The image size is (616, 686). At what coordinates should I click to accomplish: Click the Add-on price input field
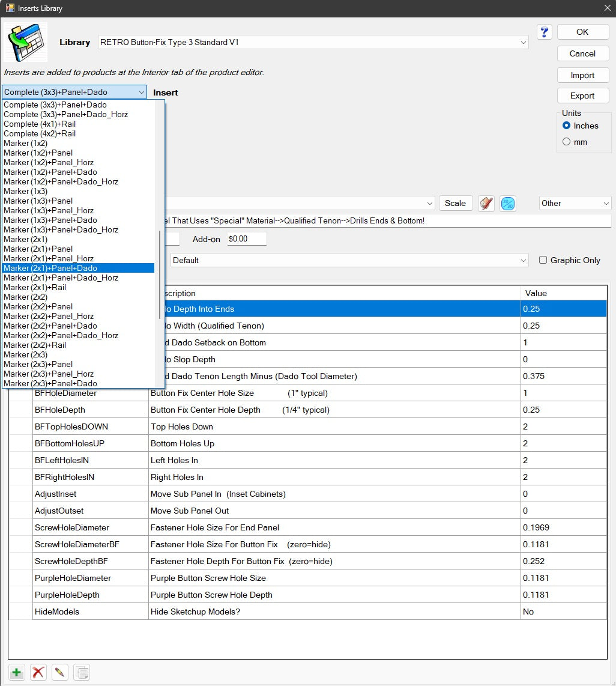[x=247, y=239]
